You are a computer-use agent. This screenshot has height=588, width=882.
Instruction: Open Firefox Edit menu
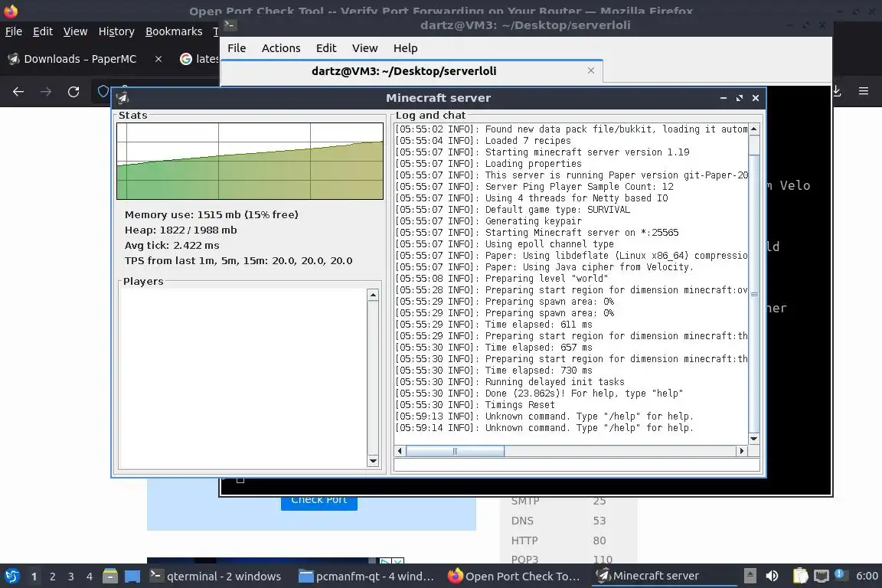click(43, 31)
